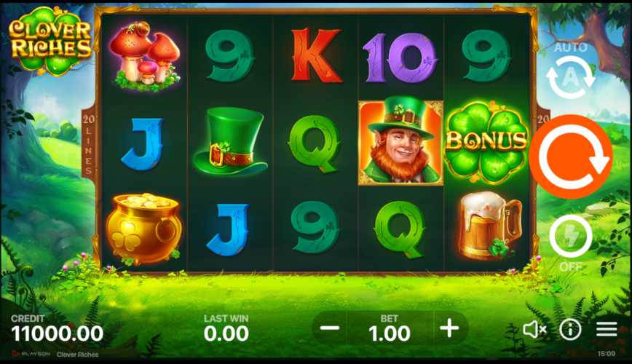Click the beer mug symbol

[x=489, y=226]
